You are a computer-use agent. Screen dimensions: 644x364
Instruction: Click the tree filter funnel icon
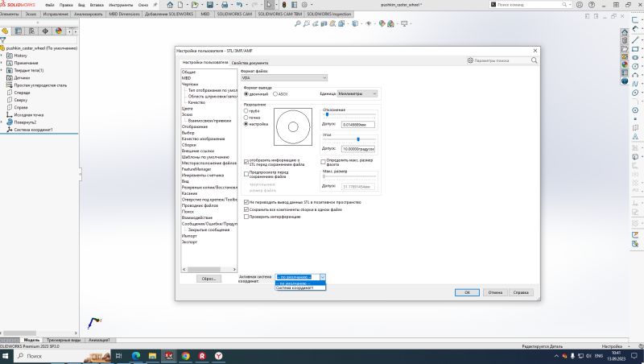coord(3,40)
